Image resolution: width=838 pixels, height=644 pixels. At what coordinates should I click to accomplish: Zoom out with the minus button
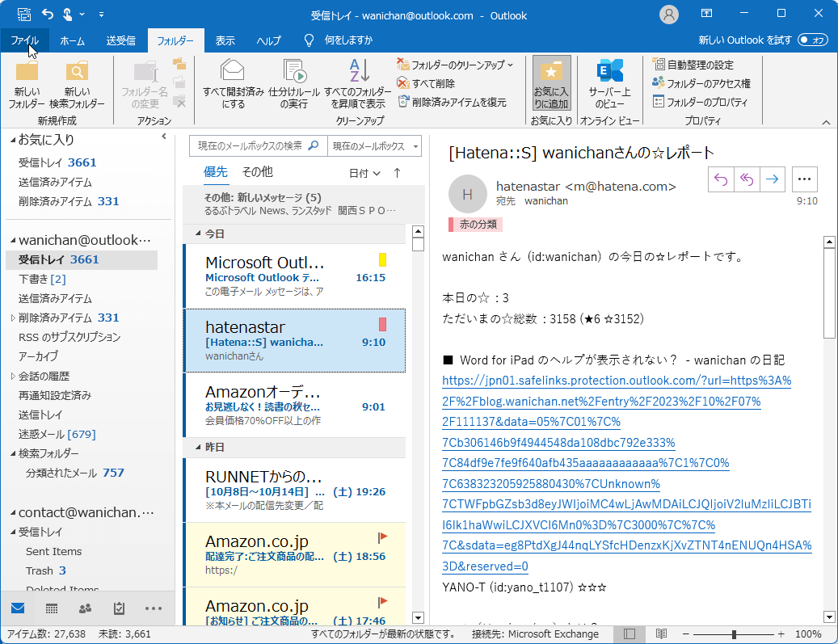tap(686, 634)
